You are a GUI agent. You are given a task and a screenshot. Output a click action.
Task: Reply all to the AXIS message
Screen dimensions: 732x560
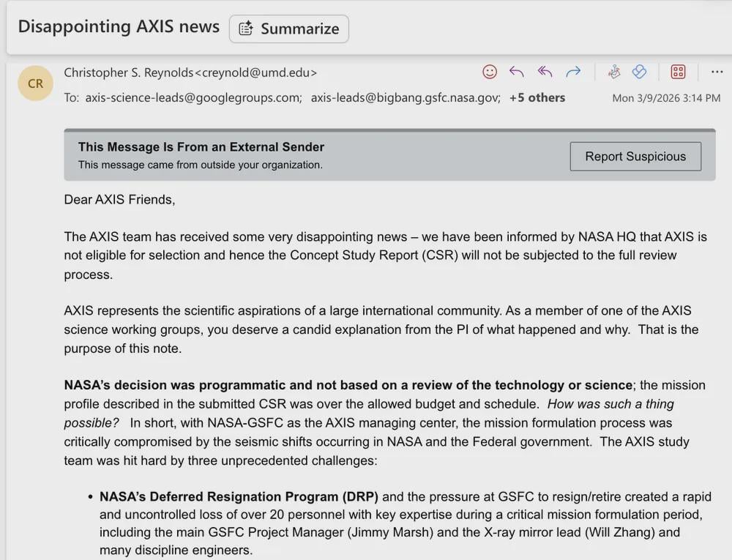545,72
